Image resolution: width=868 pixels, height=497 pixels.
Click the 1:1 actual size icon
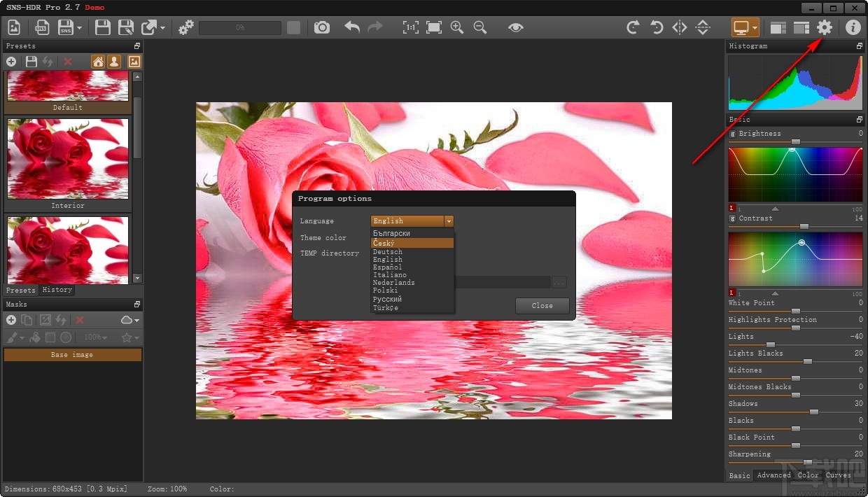coord(411,27)
